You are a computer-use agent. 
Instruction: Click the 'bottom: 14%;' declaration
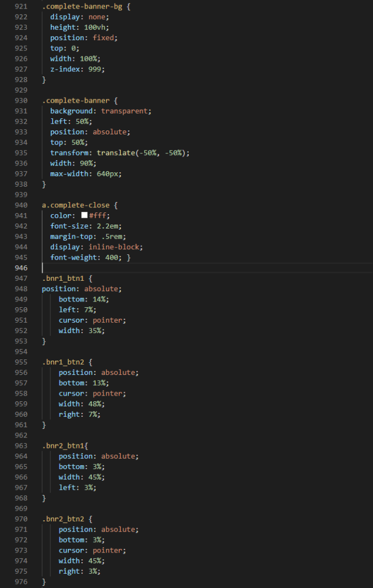click(84, 299)
